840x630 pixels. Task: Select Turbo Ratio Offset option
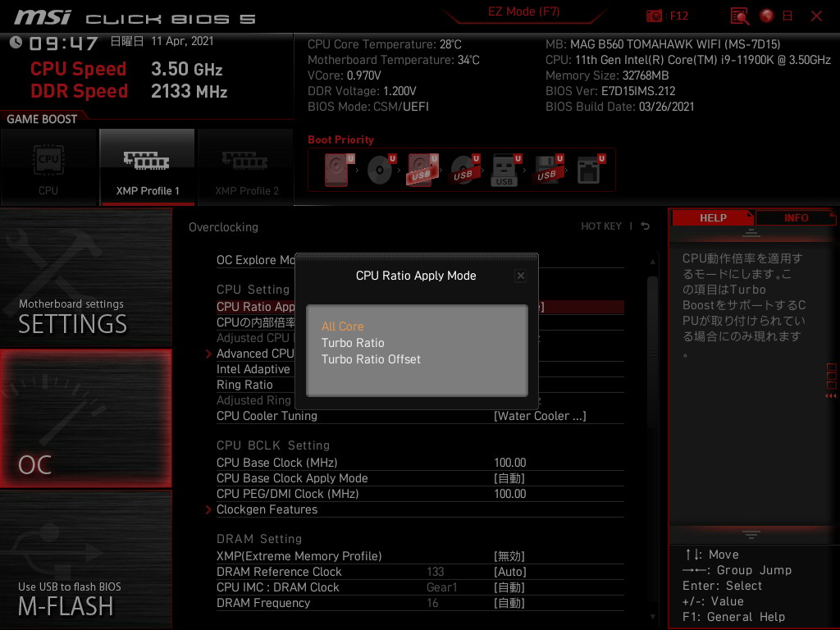(x=371, y=359)
